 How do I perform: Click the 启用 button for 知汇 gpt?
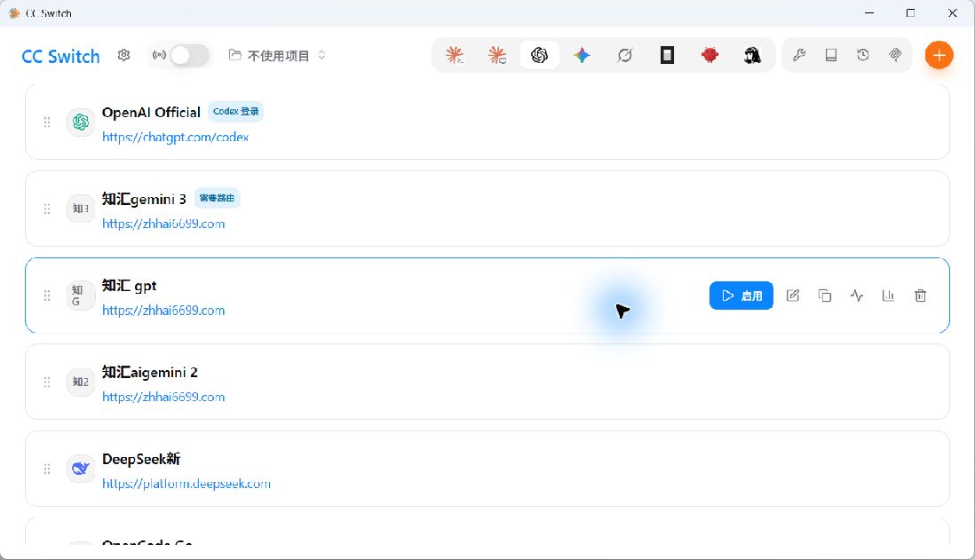point(741,296)
